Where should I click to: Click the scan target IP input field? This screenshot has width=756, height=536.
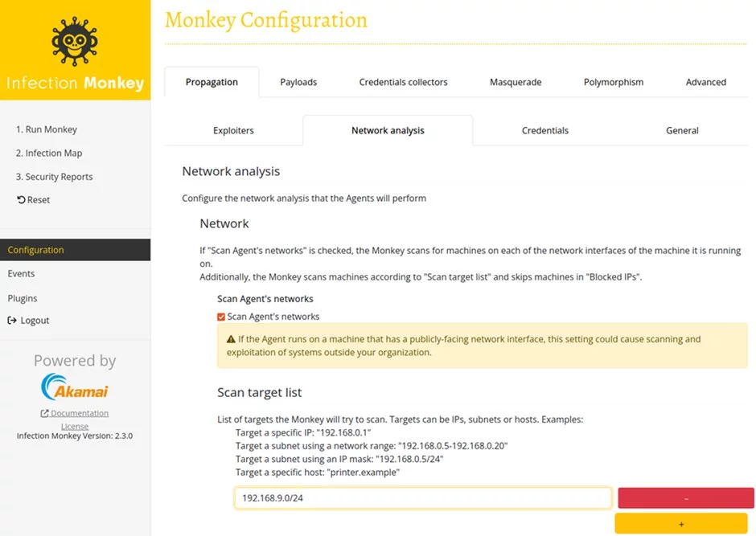coord(422,498)
